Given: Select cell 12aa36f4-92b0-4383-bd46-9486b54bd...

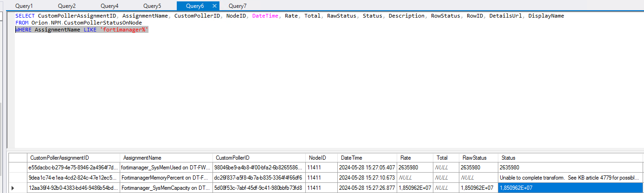Looking at the screenshot, I should tap(73, 188).
